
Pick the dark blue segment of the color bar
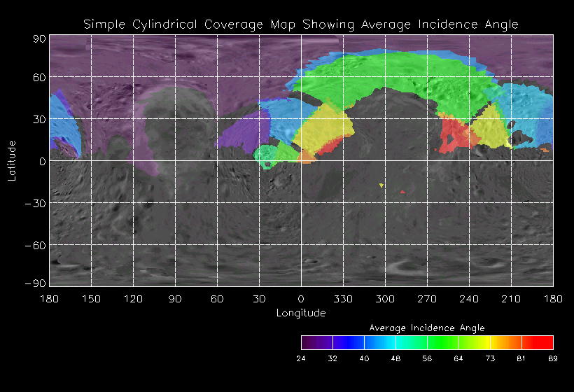click(x=348, y=342)
